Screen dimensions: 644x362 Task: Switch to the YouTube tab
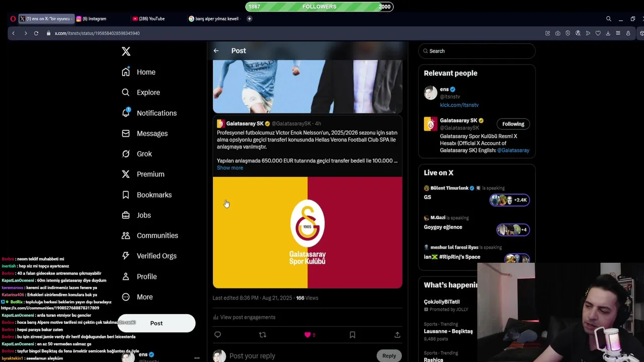point(151,19)
